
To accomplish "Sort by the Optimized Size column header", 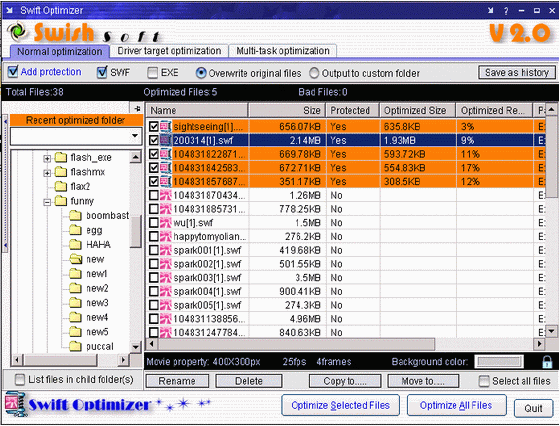I will click(418, 110).
